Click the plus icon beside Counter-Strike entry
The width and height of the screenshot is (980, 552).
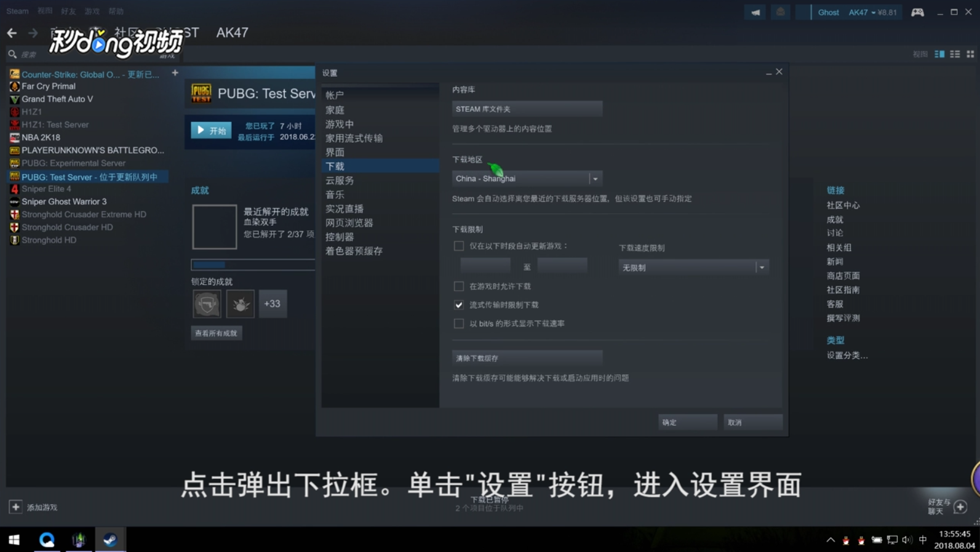click(175, 73)
